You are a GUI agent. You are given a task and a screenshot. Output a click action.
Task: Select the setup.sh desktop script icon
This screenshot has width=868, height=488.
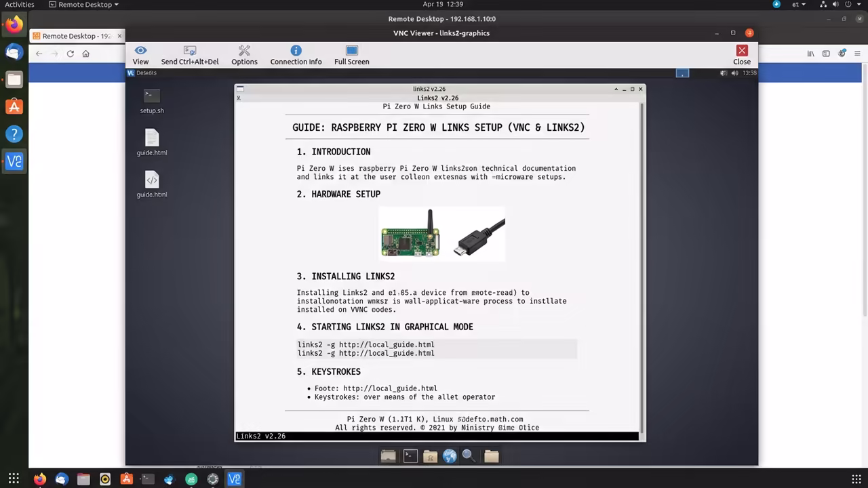(152, 101)
